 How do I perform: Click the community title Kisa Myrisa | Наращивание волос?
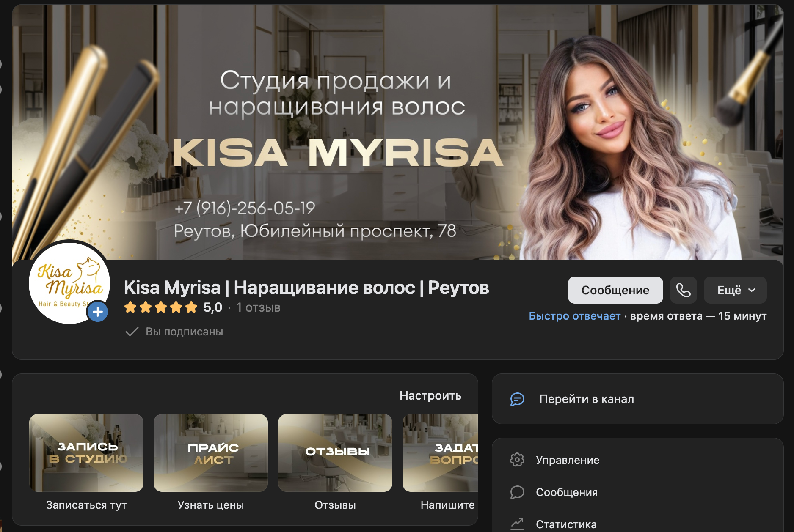pos(306,288)
